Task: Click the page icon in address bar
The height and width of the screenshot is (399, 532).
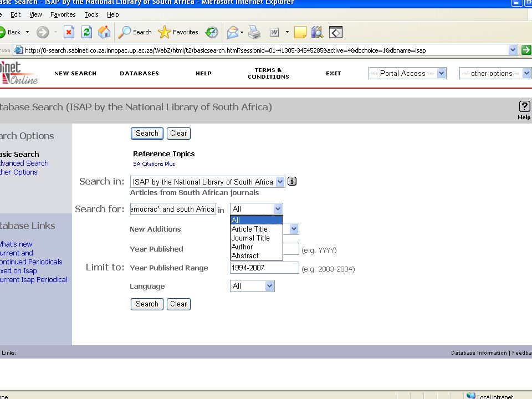Action: click(18, 50)
